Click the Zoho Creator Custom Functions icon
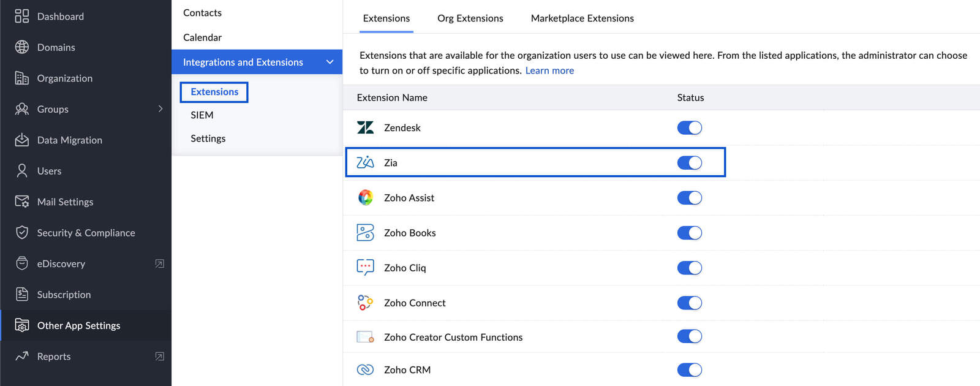980x386 pixels. tap(365, 337)
